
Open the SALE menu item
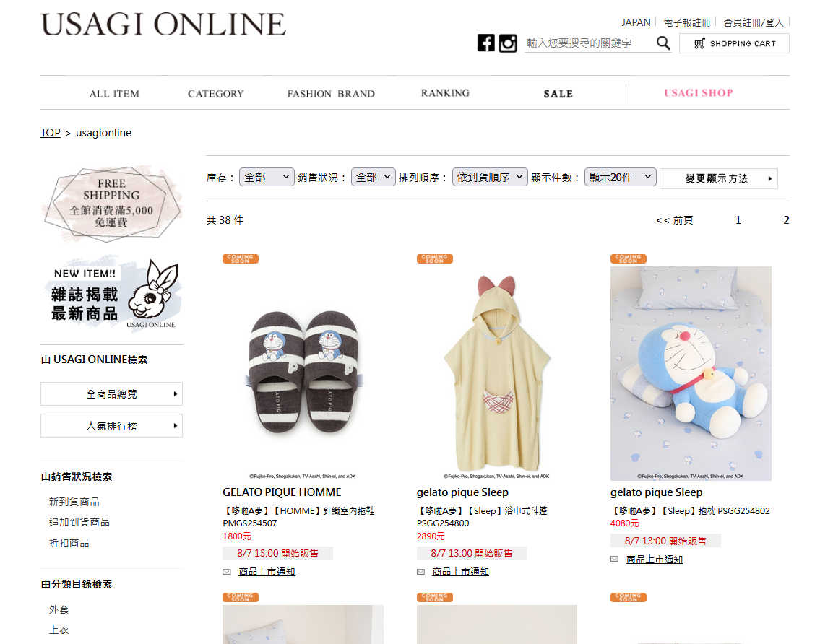[x=558, y=94]
